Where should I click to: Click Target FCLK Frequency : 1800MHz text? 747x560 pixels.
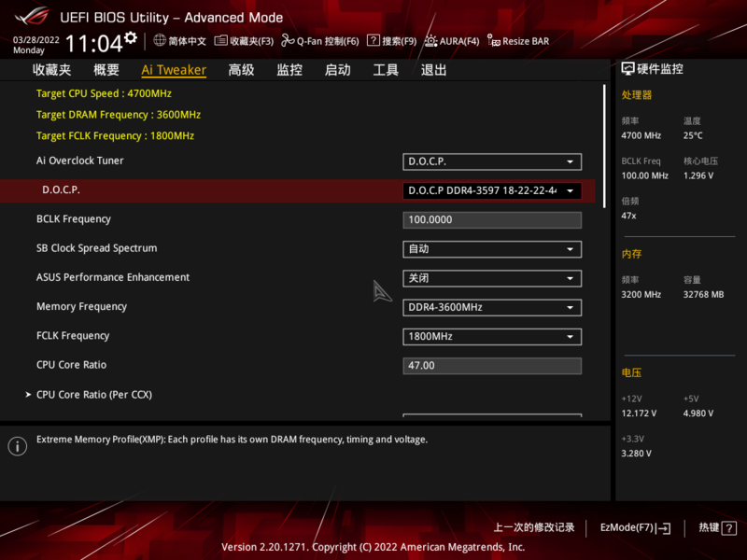tap(115, 135)
